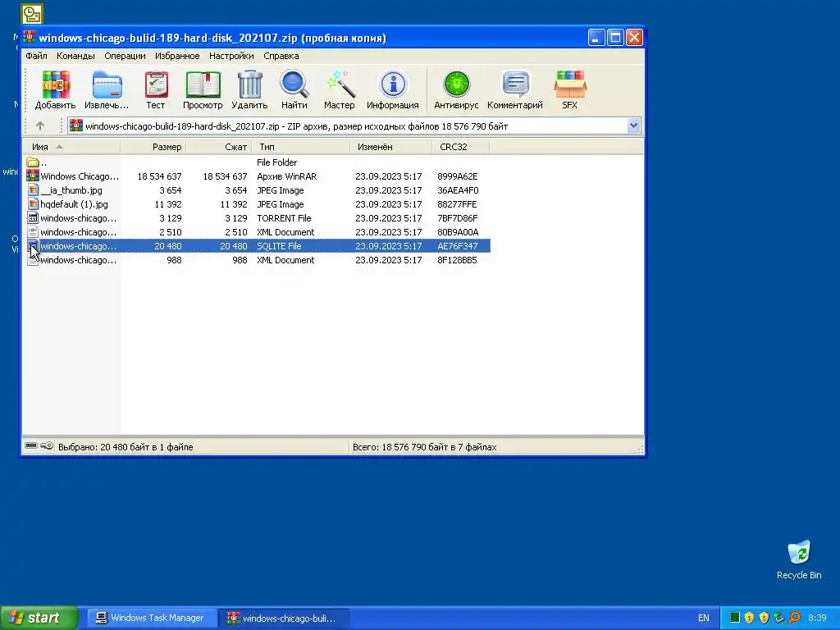Click CRC32 value 7BF7D86F

pyautogui.click(x=457, y=218)
